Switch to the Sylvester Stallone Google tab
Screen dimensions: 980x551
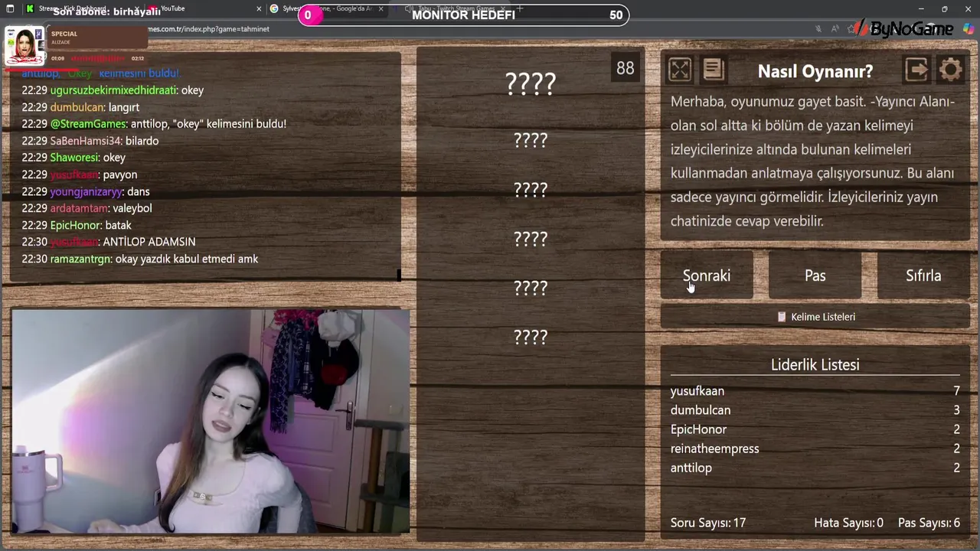coord(327,8)
